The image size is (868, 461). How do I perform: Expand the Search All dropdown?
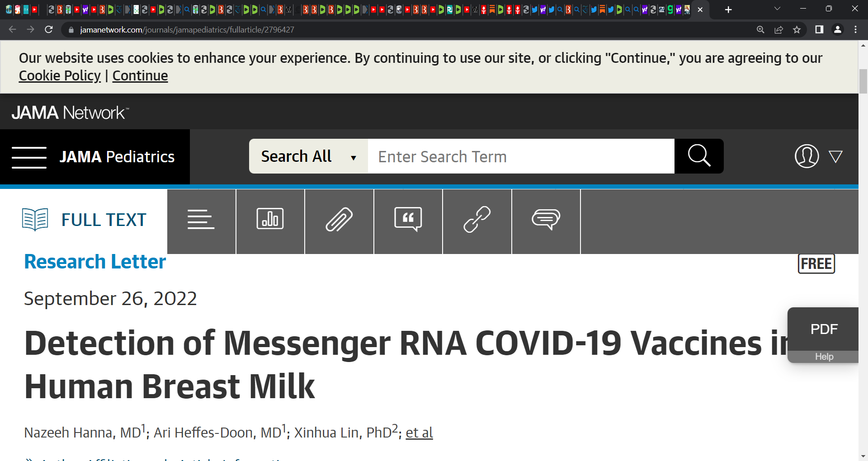pos(308,156)
